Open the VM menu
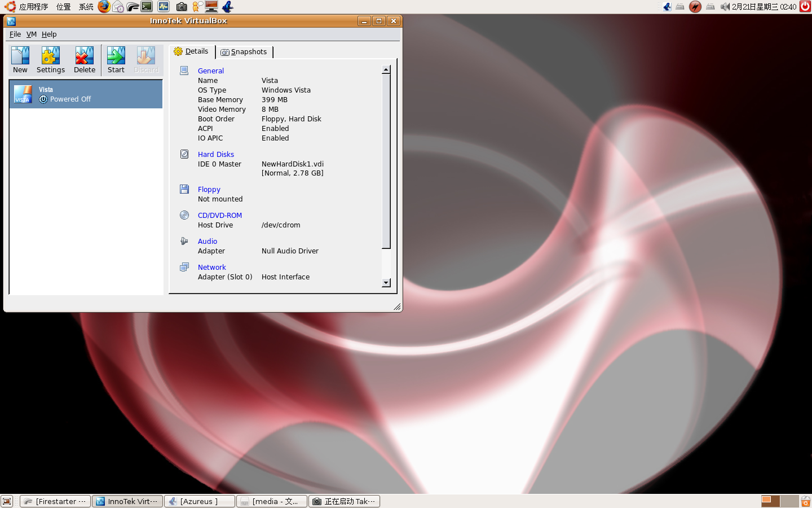This screenshot has height=508, width=812. (x=32, y=34)
